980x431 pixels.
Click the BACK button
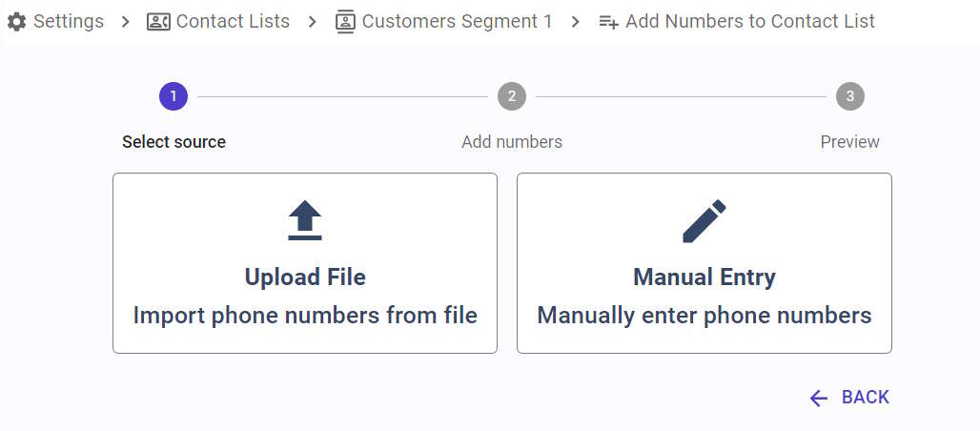point(849,398)
